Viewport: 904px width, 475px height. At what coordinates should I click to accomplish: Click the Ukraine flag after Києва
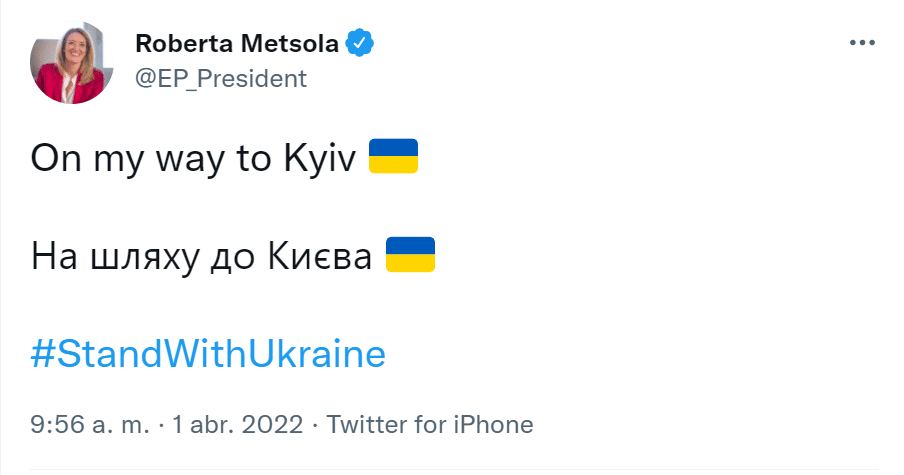point(410,255)
